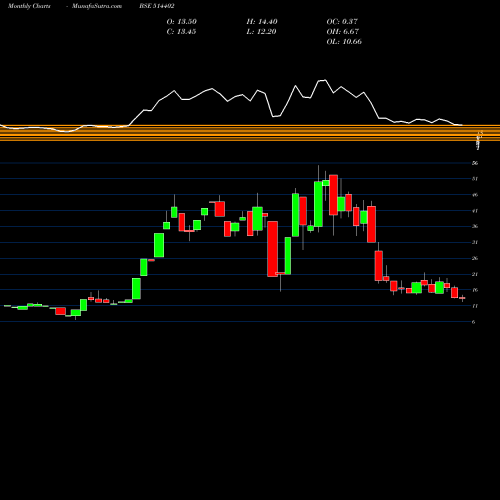Click the 'Monthly Charts' title text

[29, 6]
